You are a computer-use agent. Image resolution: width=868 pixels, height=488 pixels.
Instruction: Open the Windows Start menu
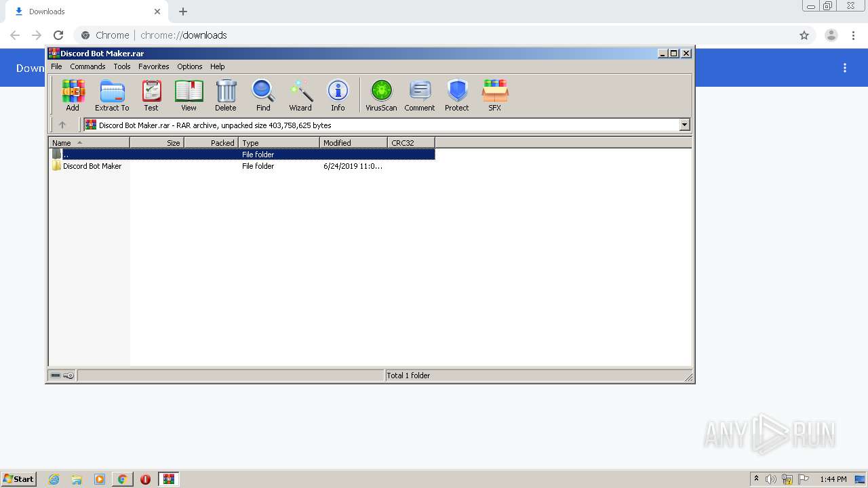click(18, 479)
